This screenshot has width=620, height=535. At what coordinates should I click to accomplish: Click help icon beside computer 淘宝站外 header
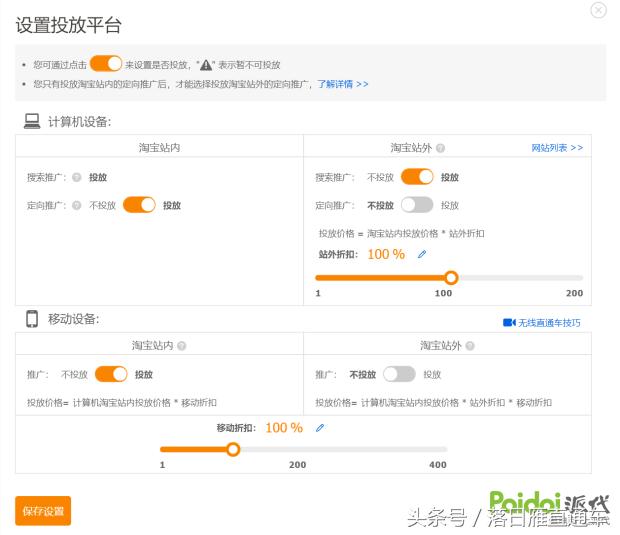[x=440, y=148]
